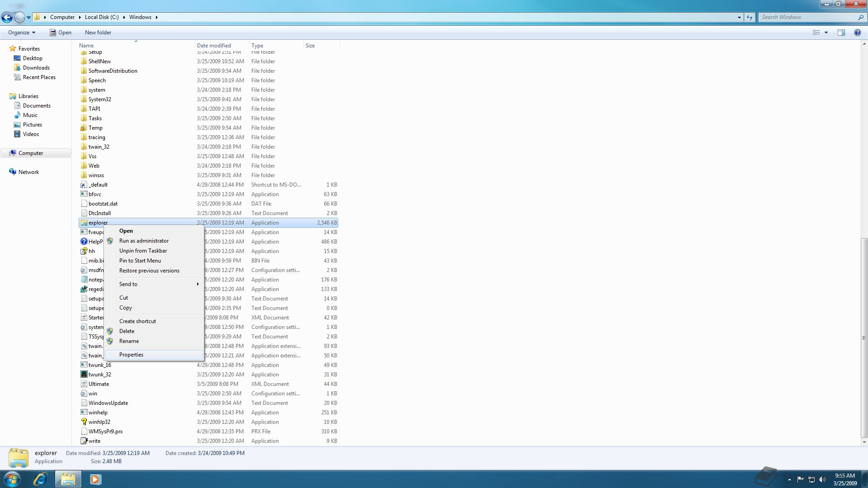Expand the Send to submenu
The image size is (868, 488).
[x=154, y=284]
